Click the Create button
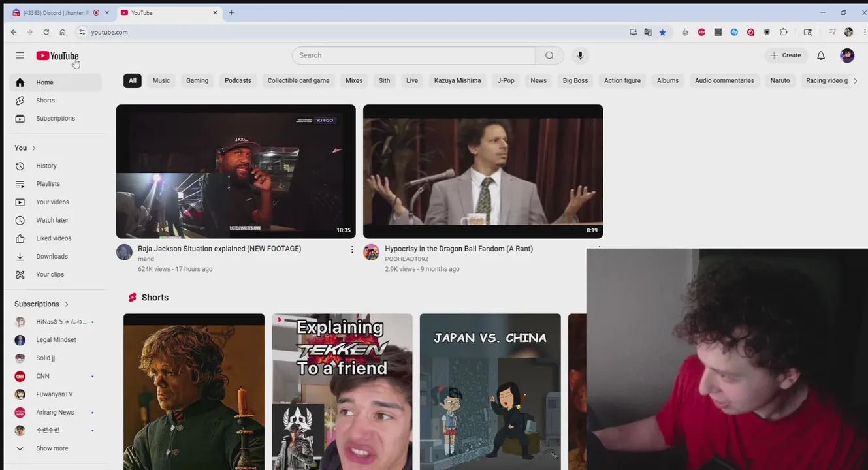 click(x=786, y=55)
